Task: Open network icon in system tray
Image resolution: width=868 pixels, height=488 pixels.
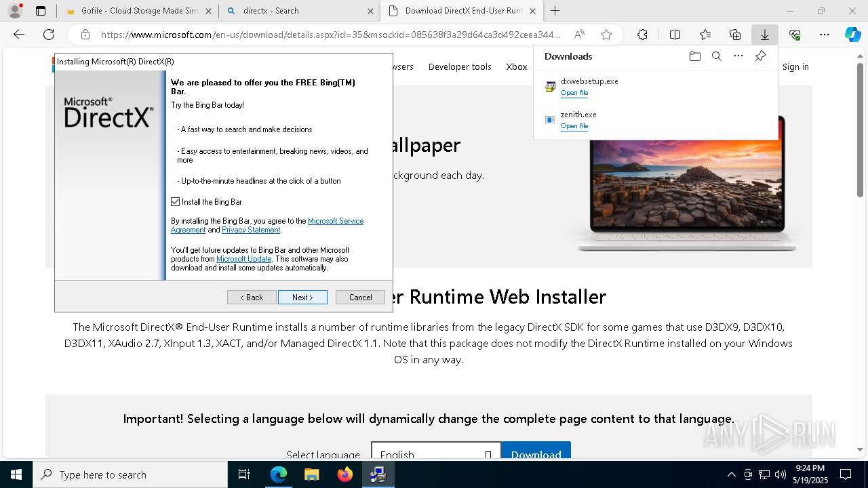Action: point(764,474)
